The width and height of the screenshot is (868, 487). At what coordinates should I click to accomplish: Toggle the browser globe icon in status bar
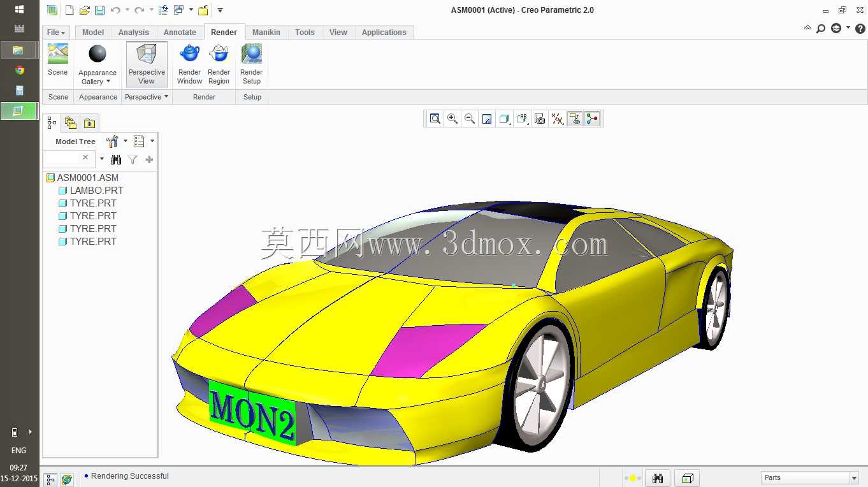tap(67, 479)
